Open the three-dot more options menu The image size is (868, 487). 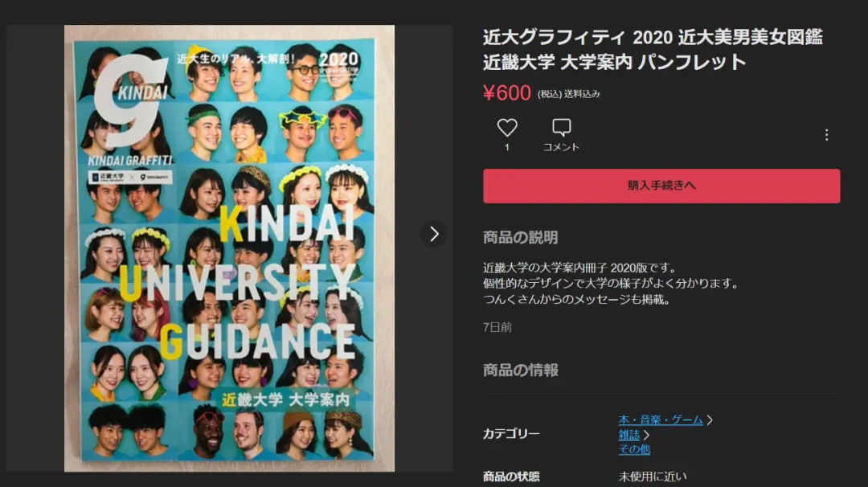(826, 135)
